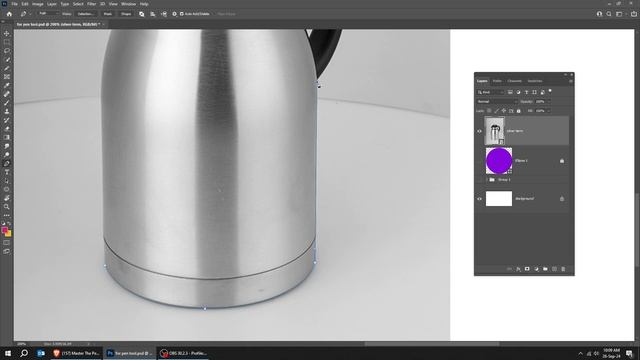Click new adjustment layer icon

tap(536, 269)
